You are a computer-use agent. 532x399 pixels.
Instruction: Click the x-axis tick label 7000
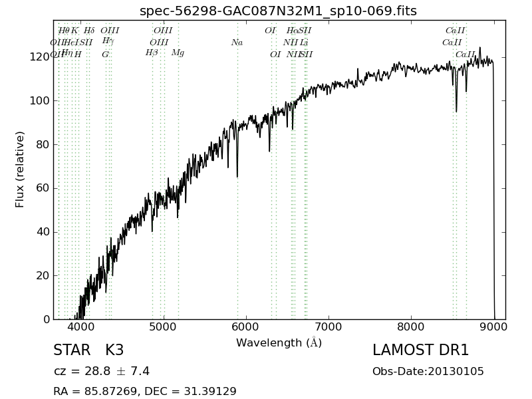tap(329, 327)
